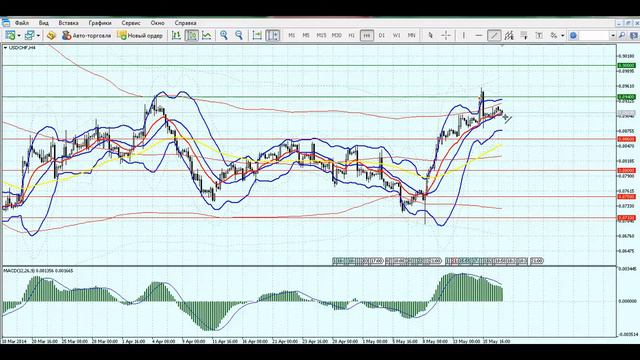Click the magnifier search icon
Screen dimensions: 640x360
tap(622, 36)
